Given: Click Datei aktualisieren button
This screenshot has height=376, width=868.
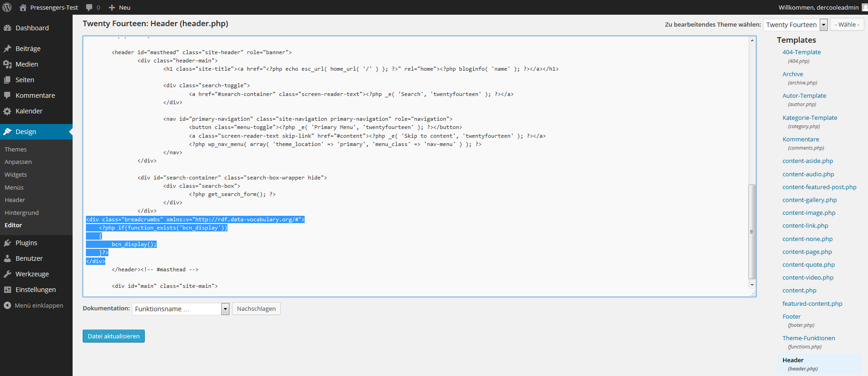Looking at the screenshot, I should click(113, 336).
